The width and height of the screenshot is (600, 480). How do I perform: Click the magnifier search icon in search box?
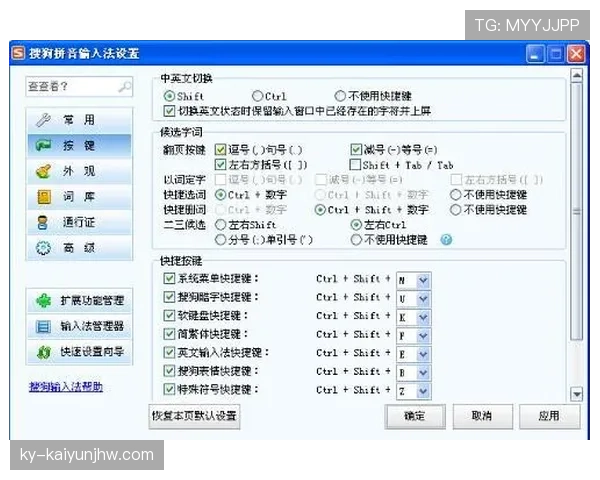click(x=125, y=87)
